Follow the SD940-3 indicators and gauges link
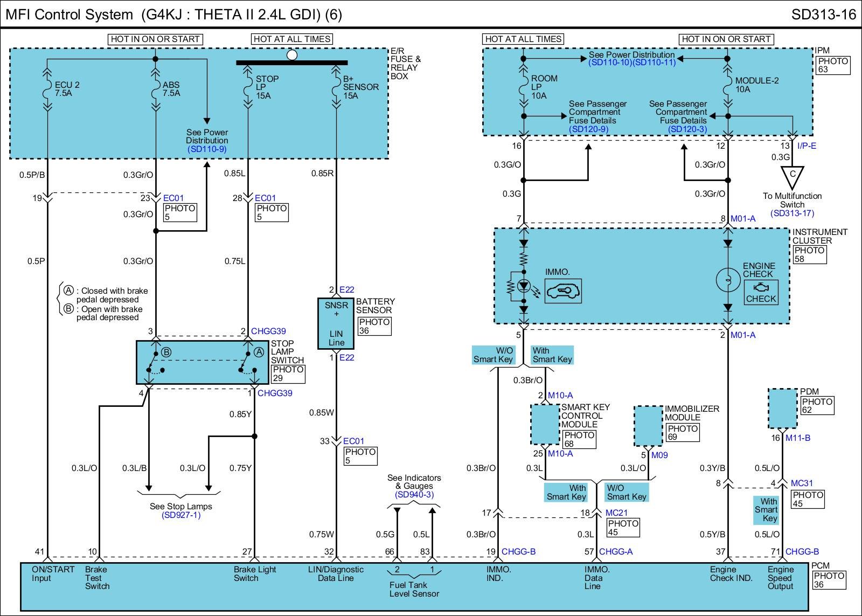The image size is (862, 616). click(x=414, y=495)
